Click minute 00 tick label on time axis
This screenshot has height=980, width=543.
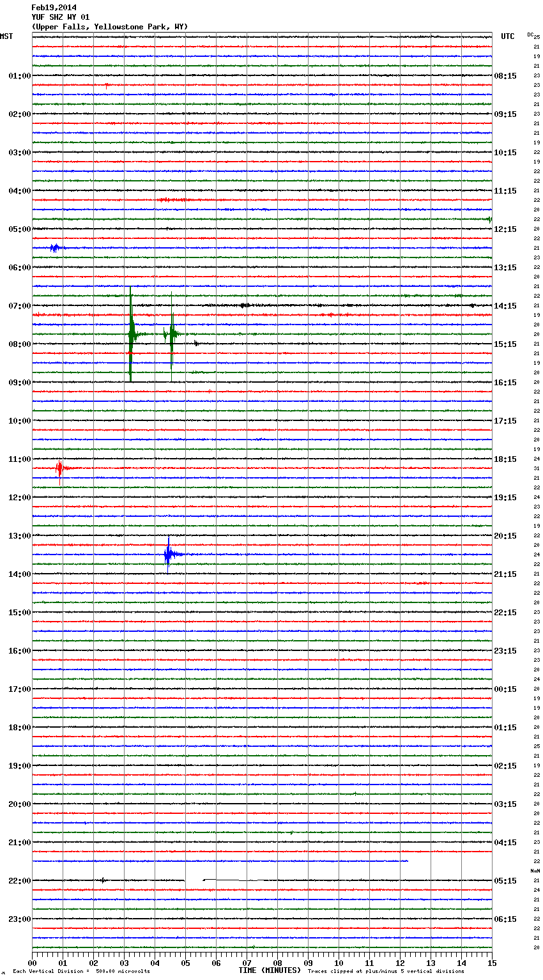pos(32,963)
